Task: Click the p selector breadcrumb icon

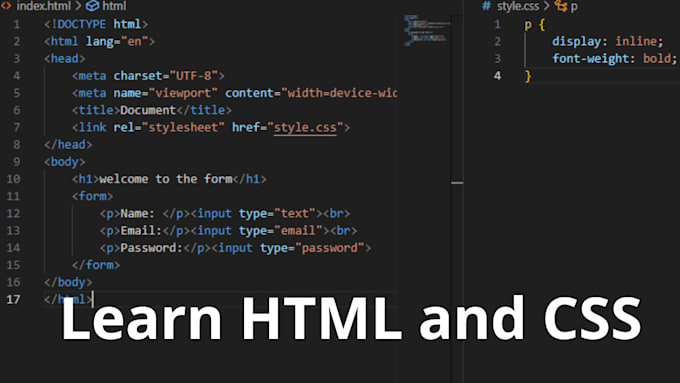Action: (x=561, y=6)
